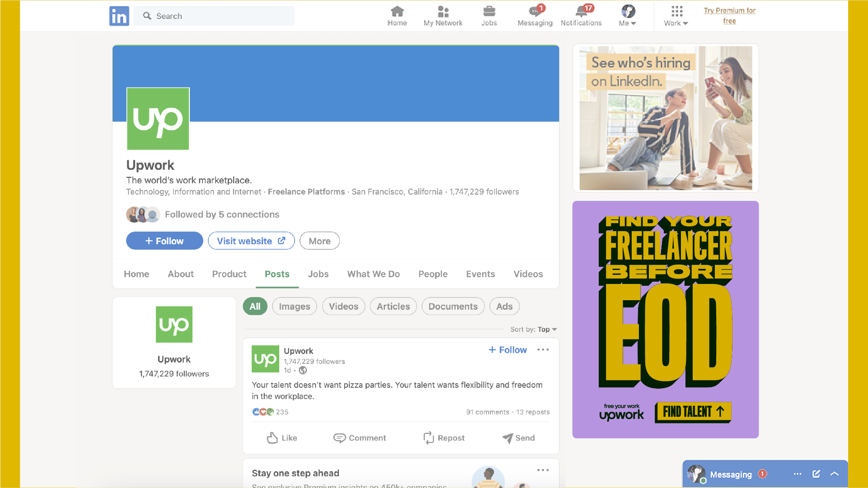Switch to the About tab

click(181, 274)
